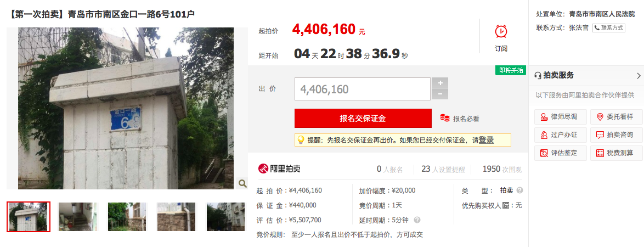Open the 税费测算 tax calculator service
The height and width of the screenshot is (247, 644).
coord(616,153)
